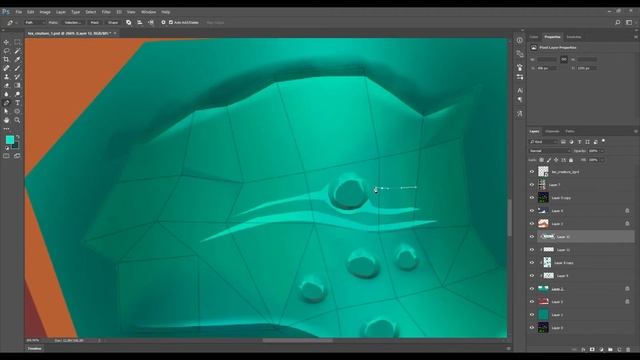
Task: Open the workspace switcher icon
Action: [x=629, y=22]
